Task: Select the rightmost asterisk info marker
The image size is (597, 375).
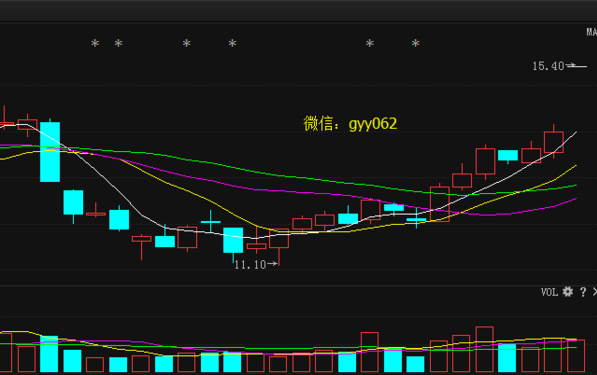Action: point(415,43)
